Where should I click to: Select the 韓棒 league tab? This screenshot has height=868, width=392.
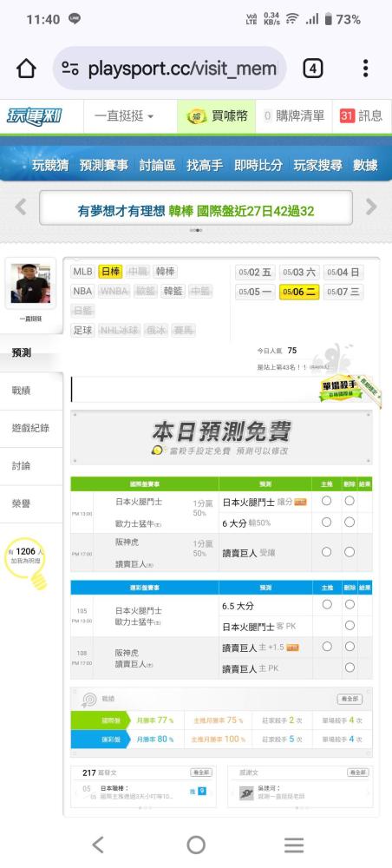click(165, 272)
